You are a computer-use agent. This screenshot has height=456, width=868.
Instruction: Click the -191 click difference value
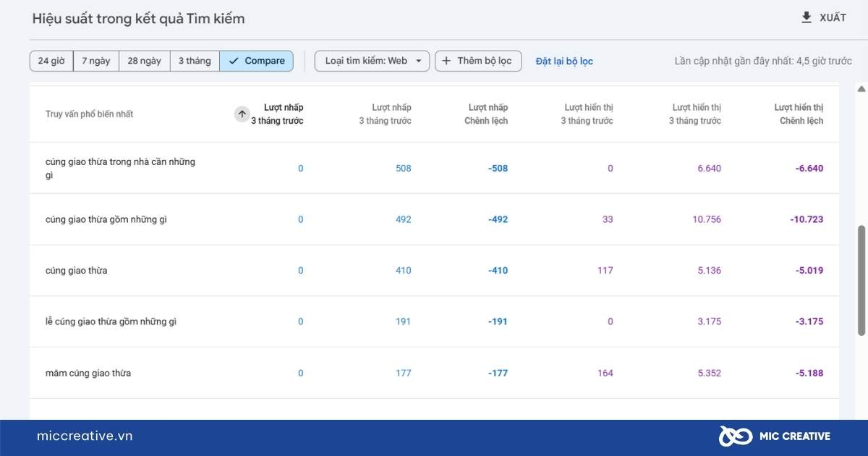coord(498,321)
